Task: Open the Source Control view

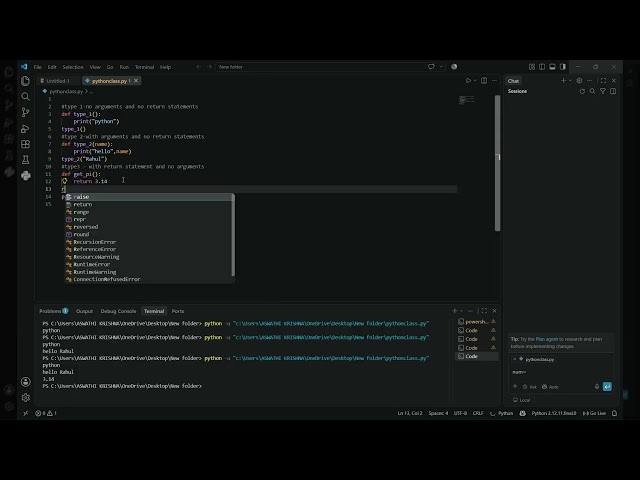Action: (25, 112)
